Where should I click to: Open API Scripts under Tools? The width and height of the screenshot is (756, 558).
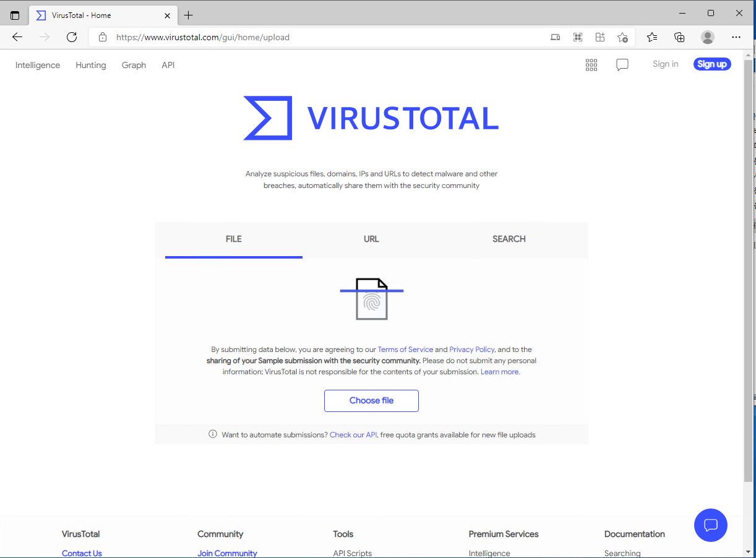point(353,553)
